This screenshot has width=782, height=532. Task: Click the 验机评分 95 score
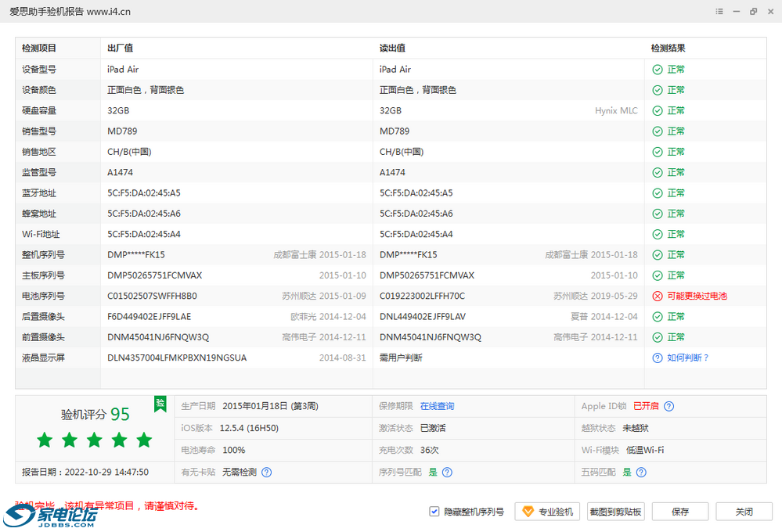click(95, 415)
